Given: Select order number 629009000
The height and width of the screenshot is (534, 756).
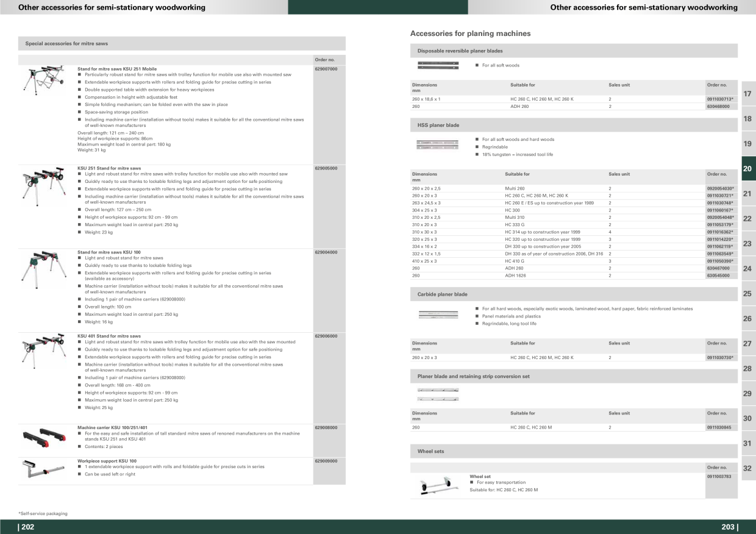Looking at the screenshot, I should click(x=326, y=461).
